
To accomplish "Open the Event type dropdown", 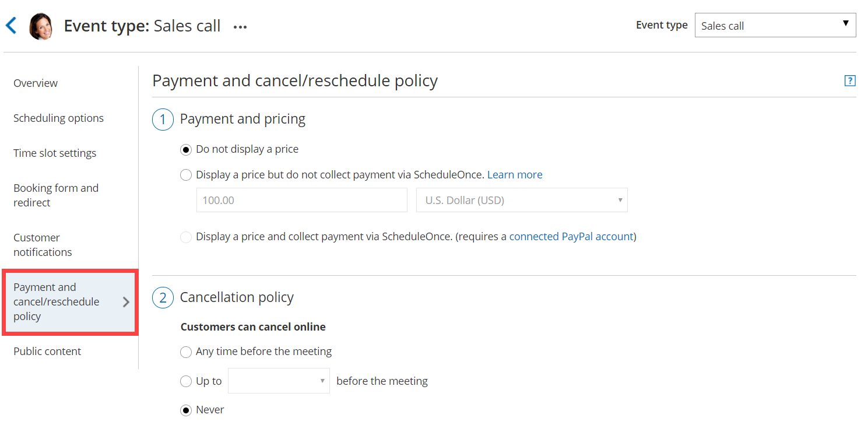I will pos(775,26).
